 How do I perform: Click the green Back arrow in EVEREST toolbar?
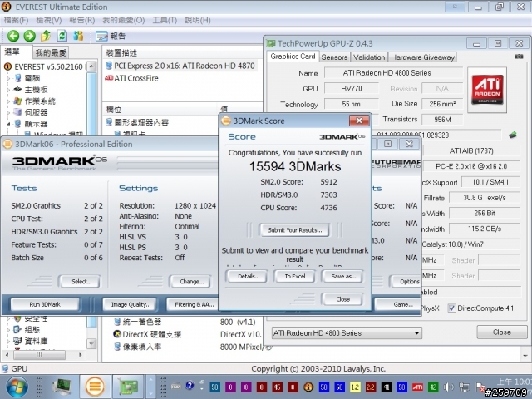tap(13, 36)
